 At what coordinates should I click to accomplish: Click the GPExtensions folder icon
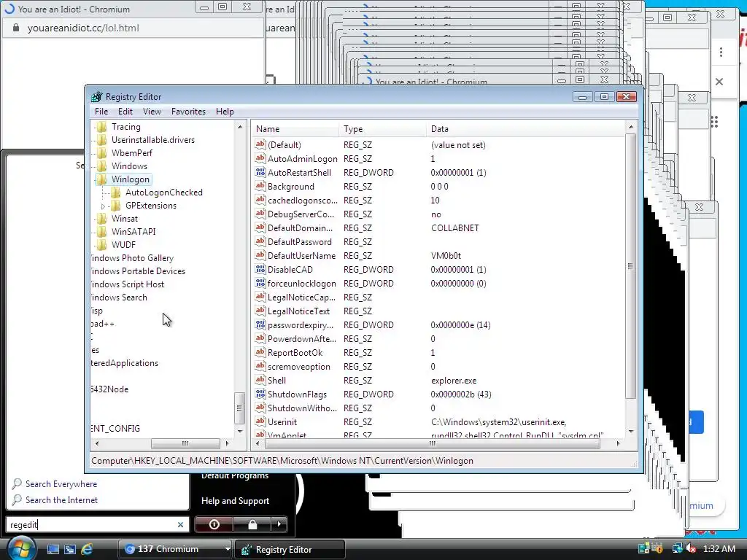(x=115, y=205)
